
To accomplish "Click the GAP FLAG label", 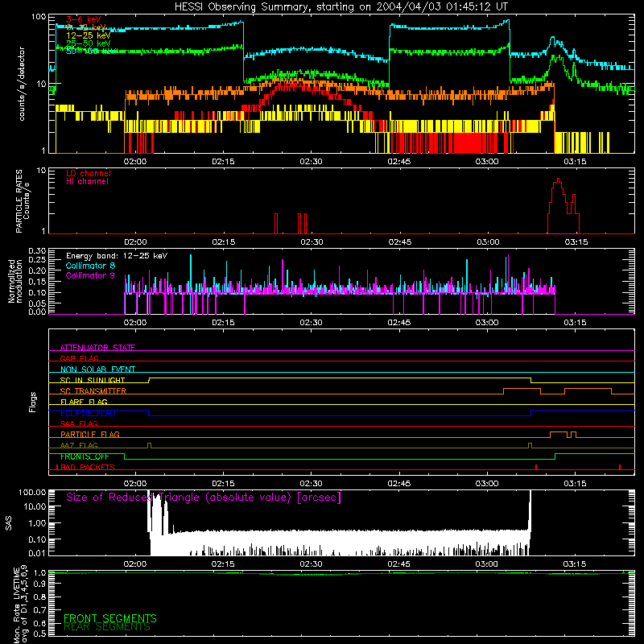I will click(79, 358).
